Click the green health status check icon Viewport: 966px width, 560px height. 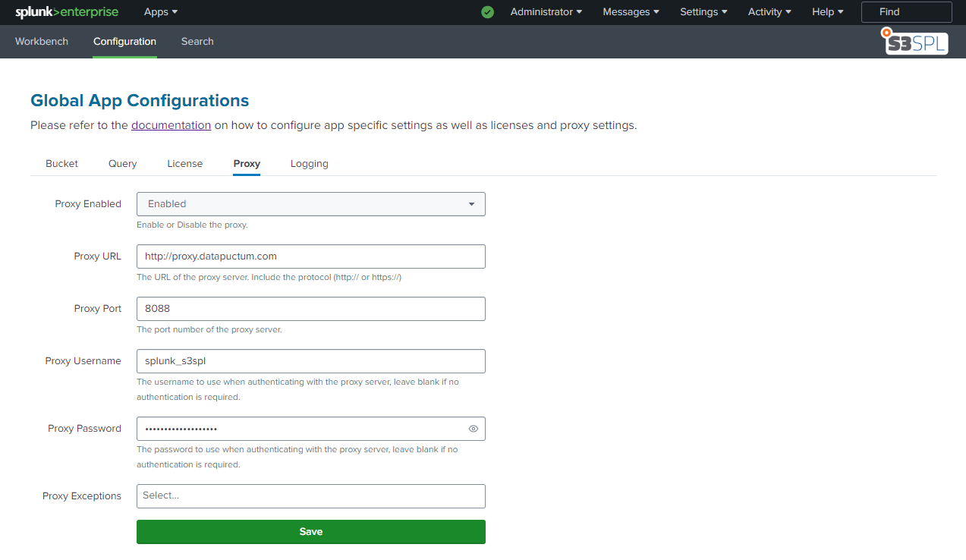click(487, 12)
